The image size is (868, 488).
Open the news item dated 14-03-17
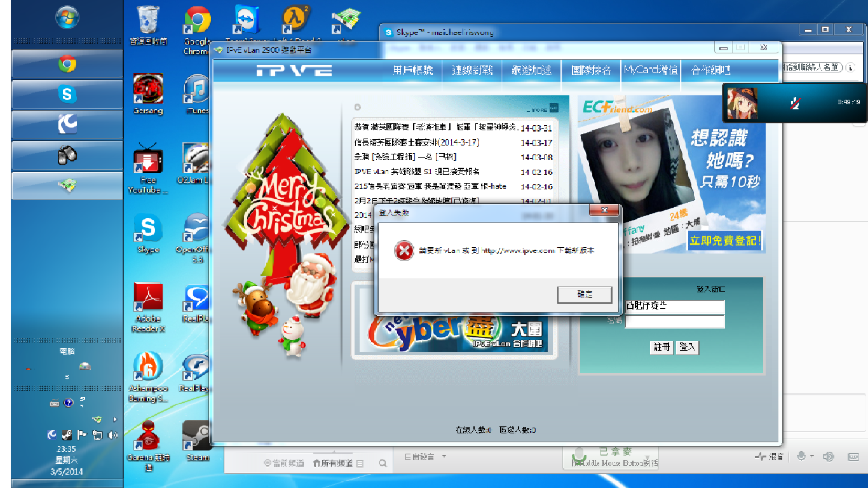coord(454,143)
